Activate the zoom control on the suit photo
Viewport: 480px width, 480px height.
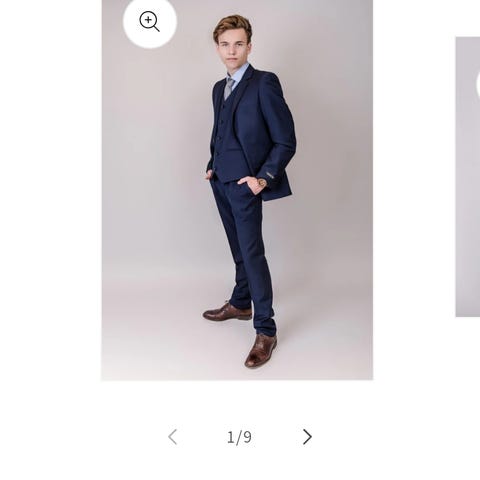[x=150, y=22]
